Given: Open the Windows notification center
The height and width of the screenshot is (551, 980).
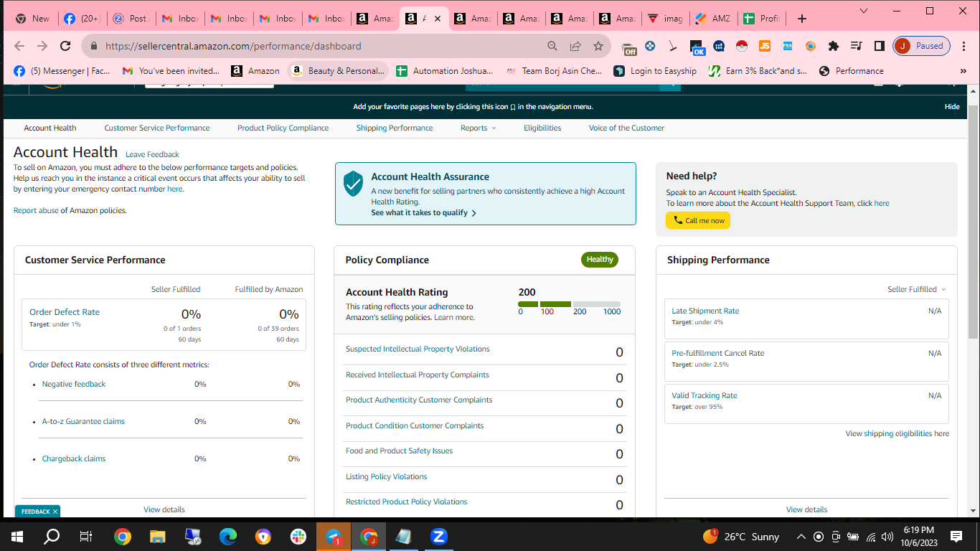Looking at the screenshot, I should pos(956,536).
